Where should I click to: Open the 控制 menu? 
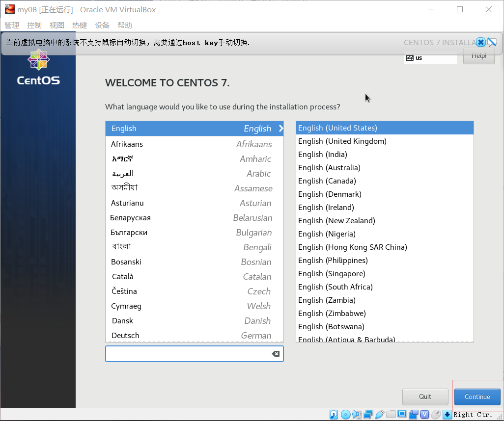pos(34,26)
